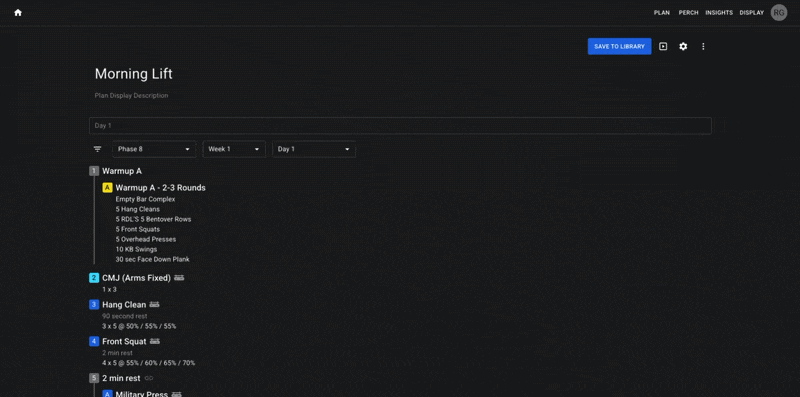Open the 2 min rest block heading
Screen dimensions: 800x397
(121, 378)
